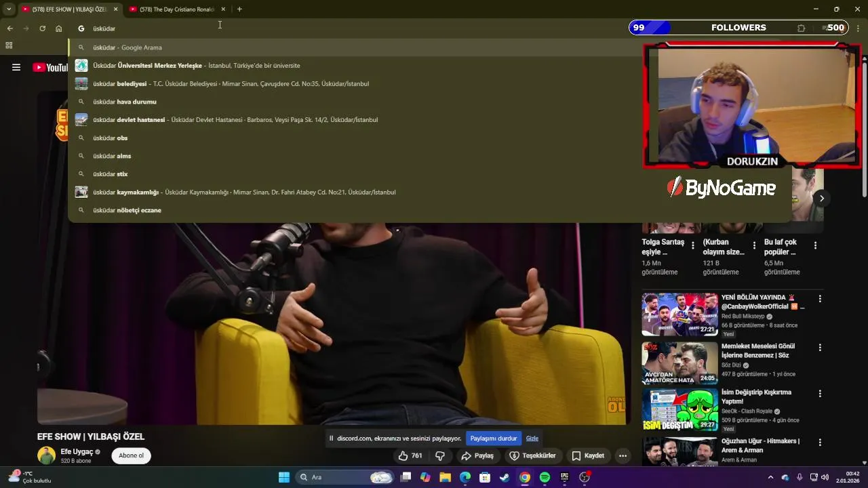
Task: Go back to the previous page
Action: tap(9, 28)
